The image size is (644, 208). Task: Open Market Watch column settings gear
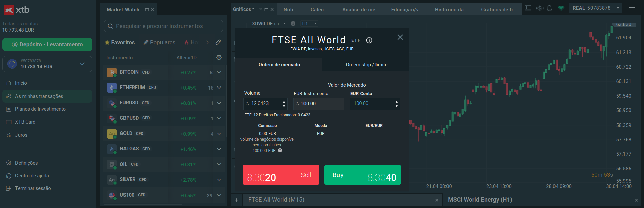[219, 58]
